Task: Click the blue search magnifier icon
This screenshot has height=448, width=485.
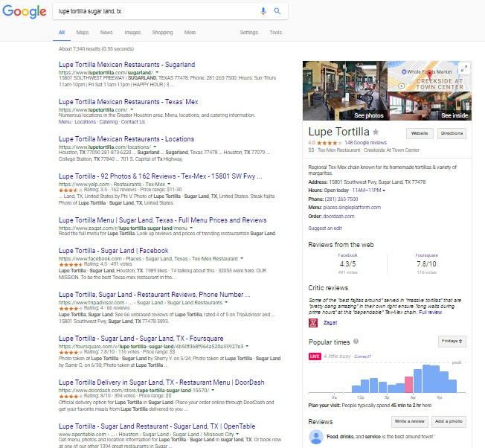Action: [x=277, y=12]
